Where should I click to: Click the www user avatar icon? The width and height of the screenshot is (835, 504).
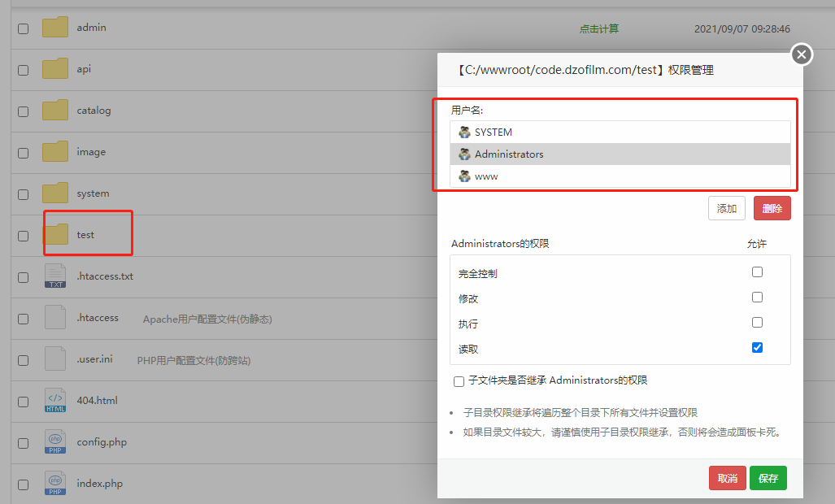point(464,176)
